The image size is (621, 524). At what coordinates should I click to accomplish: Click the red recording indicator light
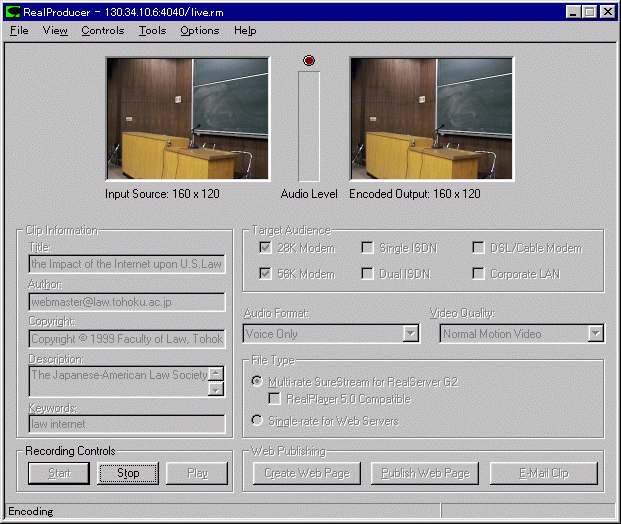point(309,61)
